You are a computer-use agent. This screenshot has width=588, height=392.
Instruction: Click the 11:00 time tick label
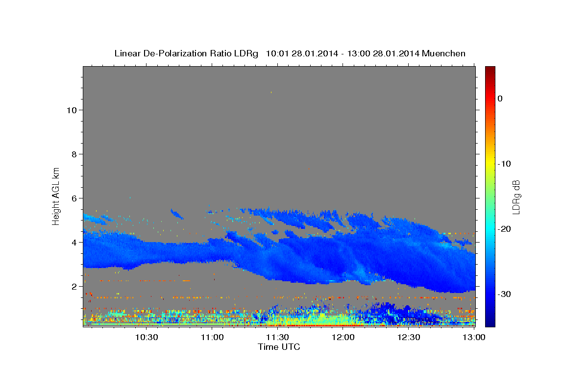pyautogui.click(x=212, y=337)
